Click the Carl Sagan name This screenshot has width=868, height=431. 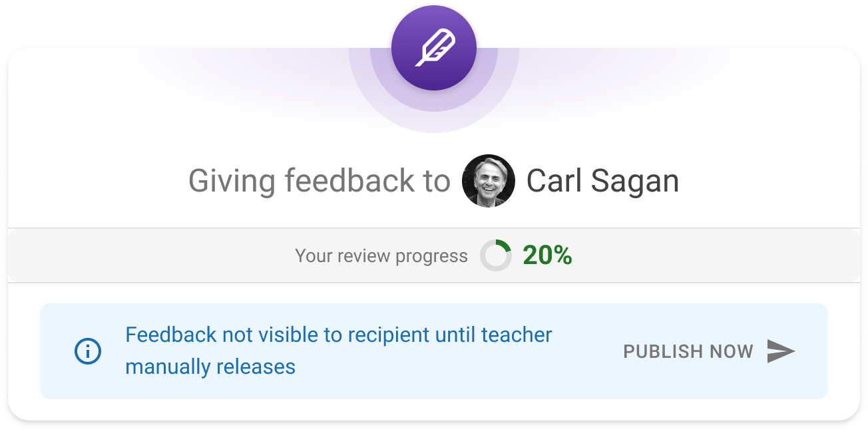coord(602,181)
